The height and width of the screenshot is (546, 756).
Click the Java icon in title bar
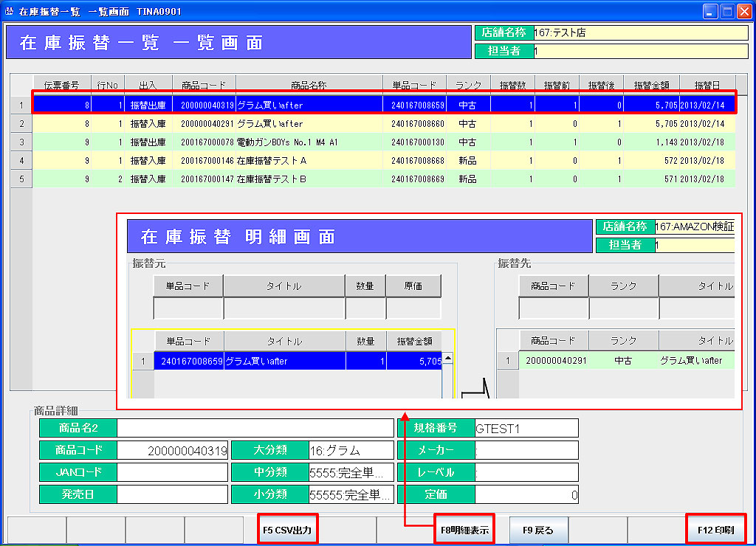pyautogui.click(x=10, y=12)
